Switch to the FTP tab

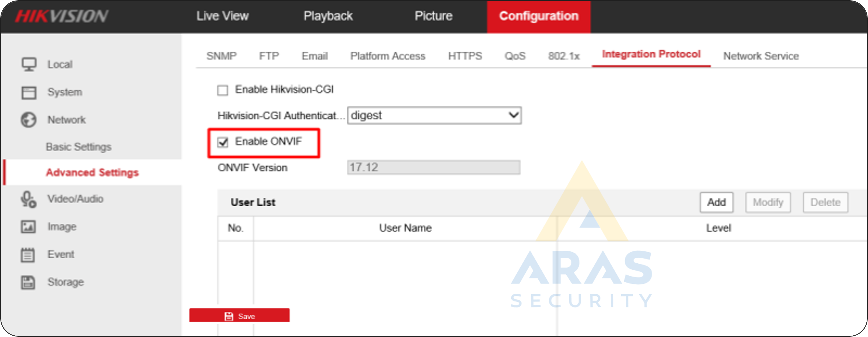click(x=269, y=56)
